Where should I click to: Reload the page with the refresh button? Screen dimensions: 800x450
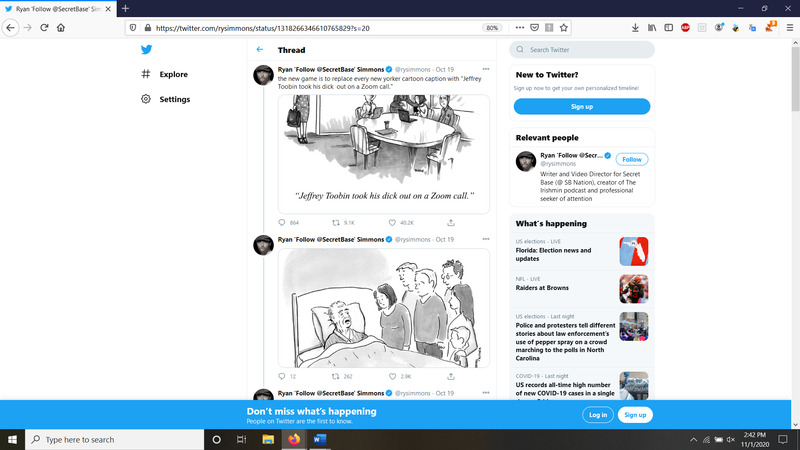point(44,28)
